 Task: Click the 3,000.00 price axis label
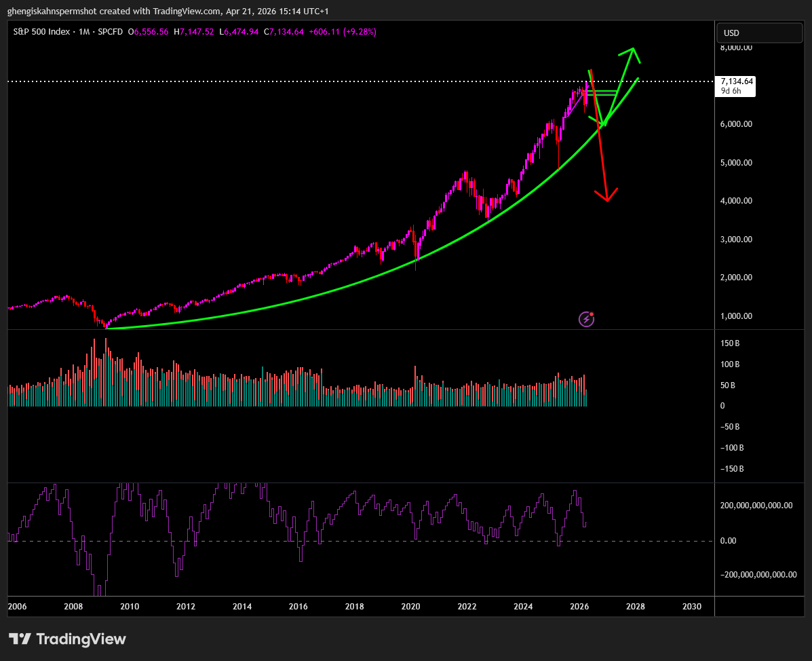point(736,240)
